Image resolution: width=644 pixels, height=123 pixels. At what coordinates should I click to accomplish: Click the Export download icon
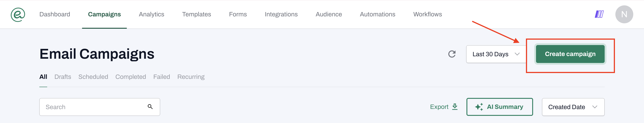(x=455, y=107)
